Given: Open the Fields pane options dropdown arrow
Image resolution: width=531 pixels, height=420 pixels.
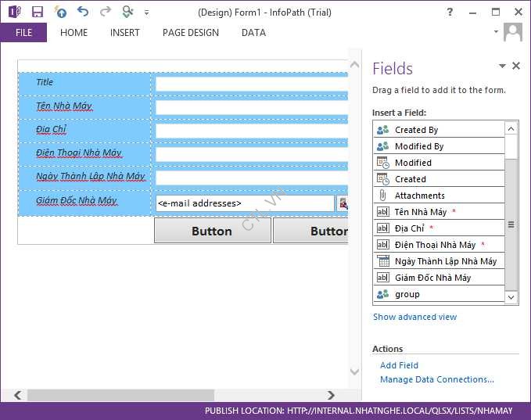Looking at the screenshot, I should click(x=502, y=66).
